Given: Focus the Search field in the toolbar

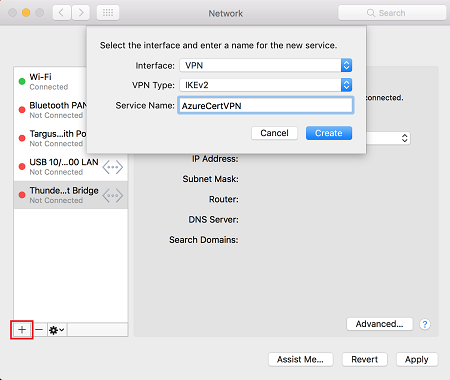Looking at the screenshot, I should pyautogui.click(x=392, y=13).
